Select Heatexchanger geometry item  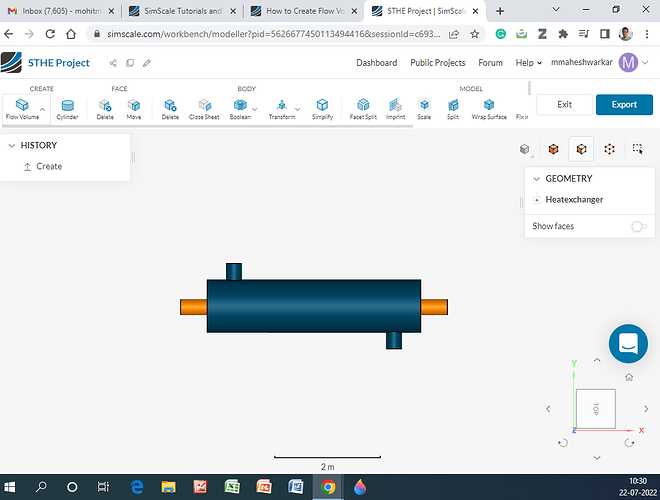coord(574,199)
